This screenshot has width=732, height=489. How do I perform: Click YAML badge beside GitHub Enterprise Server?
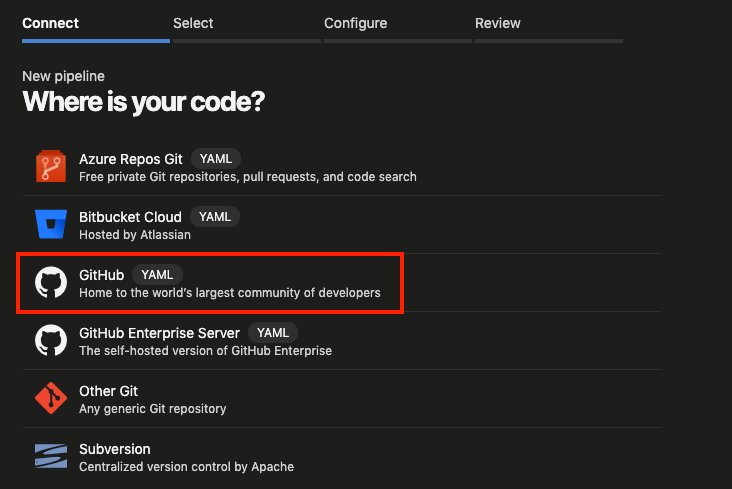tap(273, 333)
